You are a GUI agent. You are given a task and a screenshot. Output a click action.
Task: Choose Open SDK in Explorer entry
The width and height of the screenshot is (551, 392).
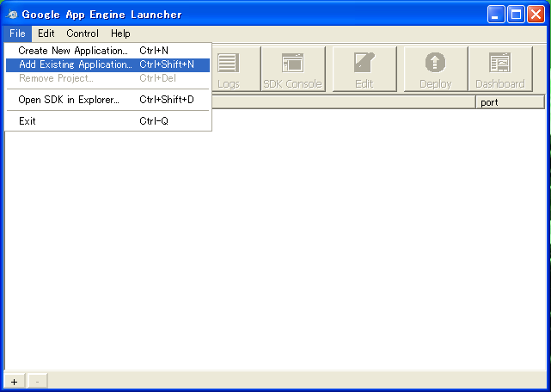point(108,100)
